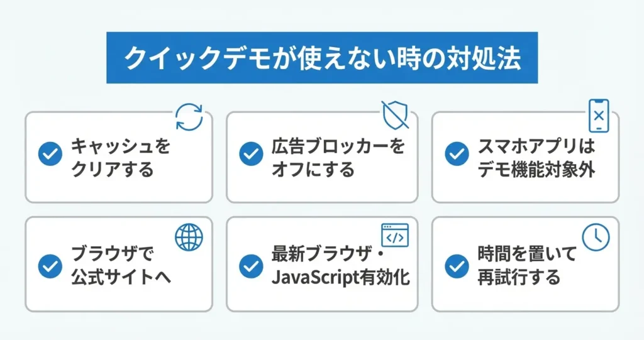Toggle the checkmark beside スマホアプリはデモ機能対象外
644x340 pixels.
[457, 154]
